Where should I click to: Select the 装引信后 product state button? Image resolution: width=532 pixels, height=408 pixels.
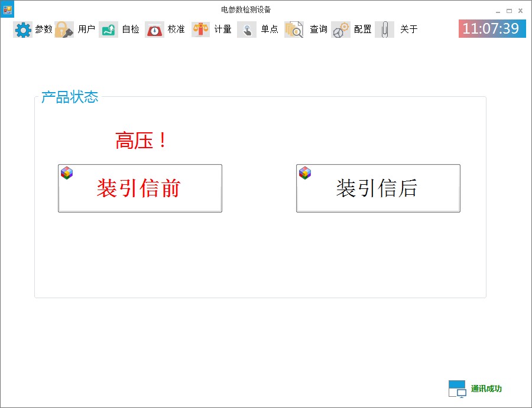[x=378, y=188]
